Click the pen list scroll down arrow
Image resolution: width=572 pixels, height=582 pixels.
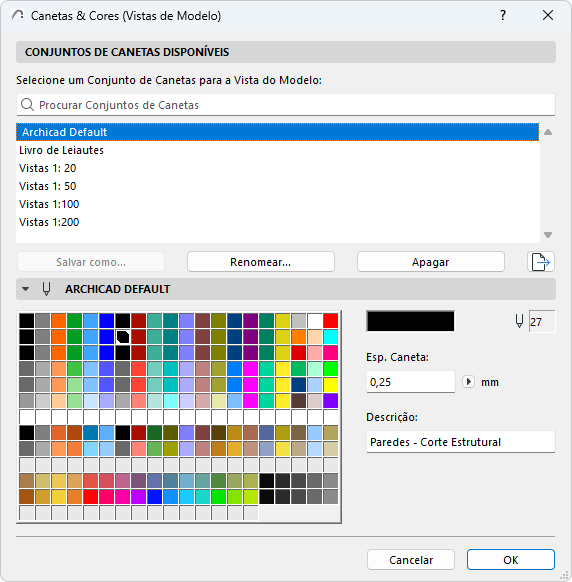[x=548, y=235]
